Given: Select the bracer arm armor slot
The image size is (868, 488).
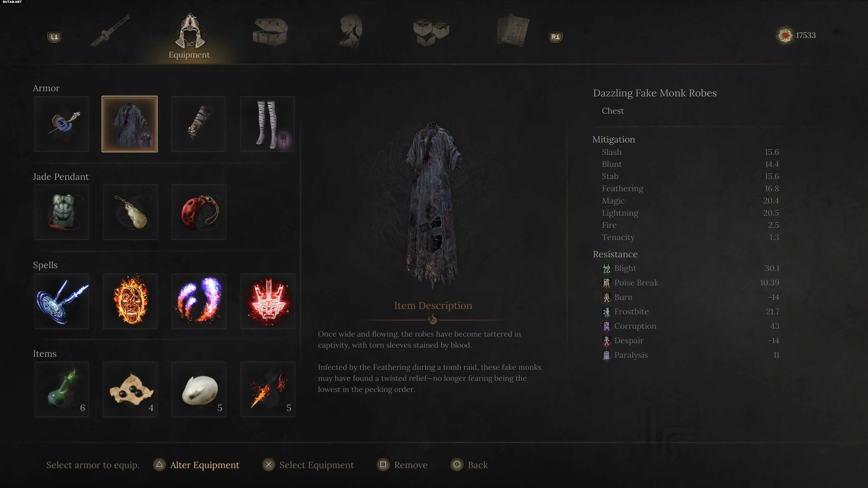Looking at the screenshot, I should click(198, 124).
